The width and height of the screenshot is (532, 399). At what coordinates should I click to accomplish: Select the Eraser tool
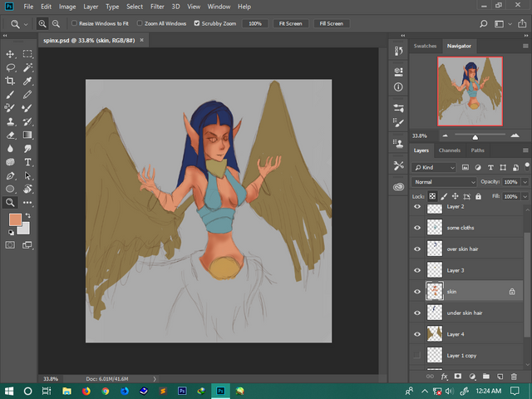click(x=10, y=135)
